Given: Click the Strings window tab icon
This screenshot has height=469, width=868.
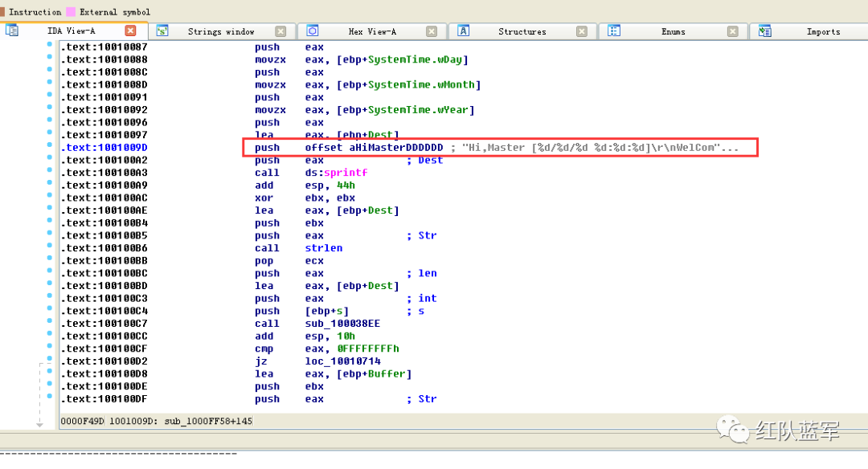Looking at the screenshot, I should 162,31.
